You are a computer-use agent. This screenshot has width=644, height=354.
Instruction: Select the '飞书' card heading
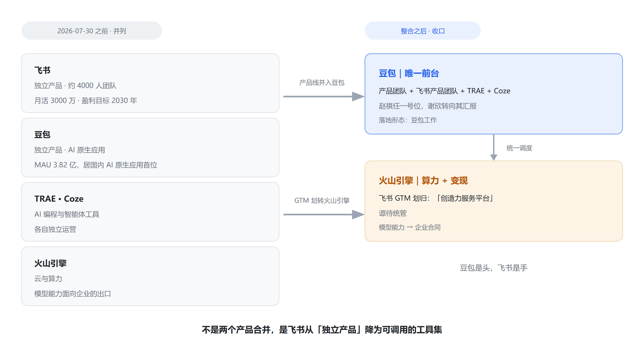[x=42, y=70]
